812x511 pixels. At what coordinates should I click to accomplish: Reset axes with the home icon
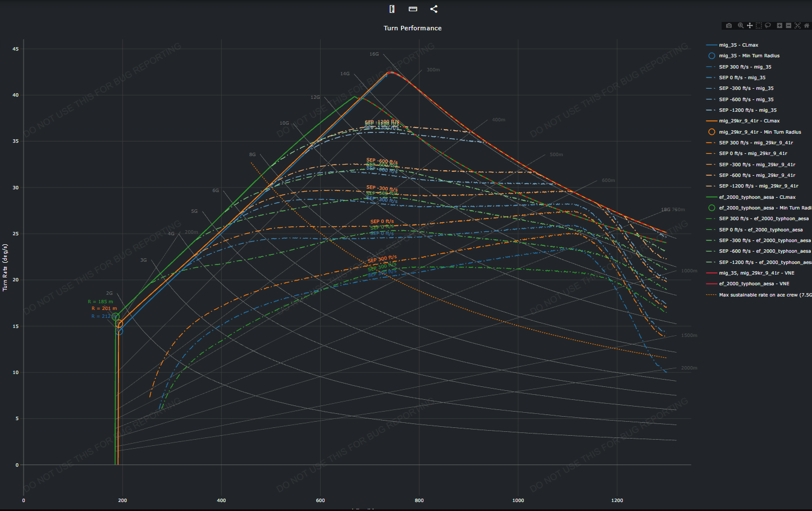click(806, 25)
